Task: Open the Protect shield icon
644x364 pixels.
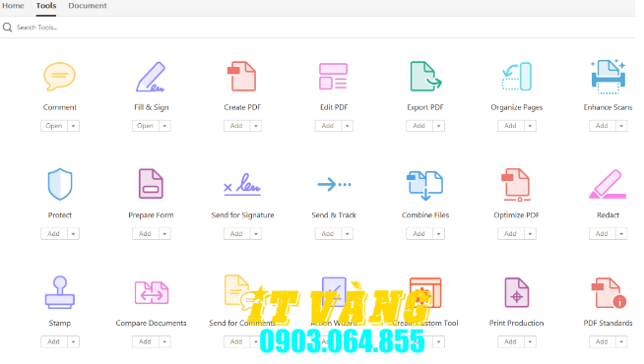Action: pyautogui.click(x=60, y=184)
